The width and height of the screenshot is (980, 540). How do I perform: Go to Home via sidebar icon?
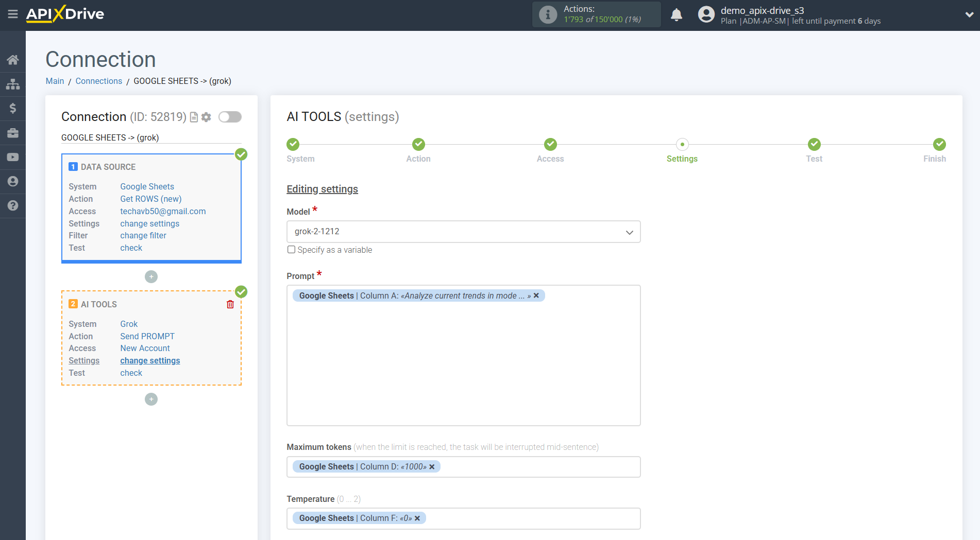pos(13,60)
